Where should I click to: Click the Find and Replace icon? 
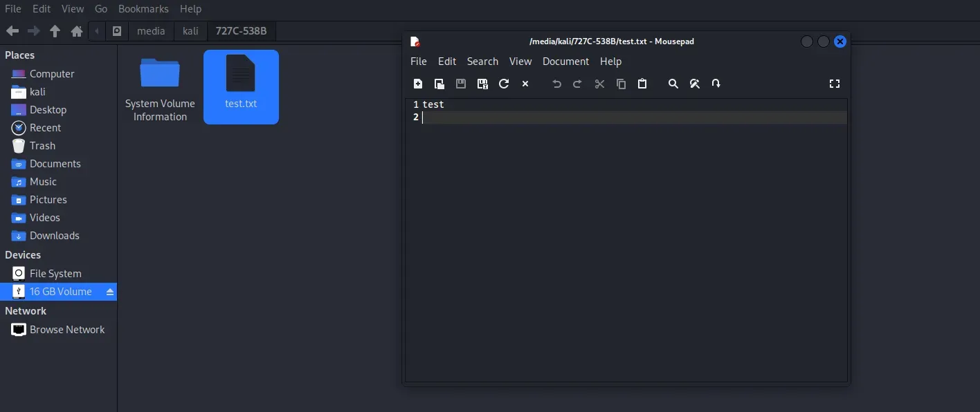[695, 84]
